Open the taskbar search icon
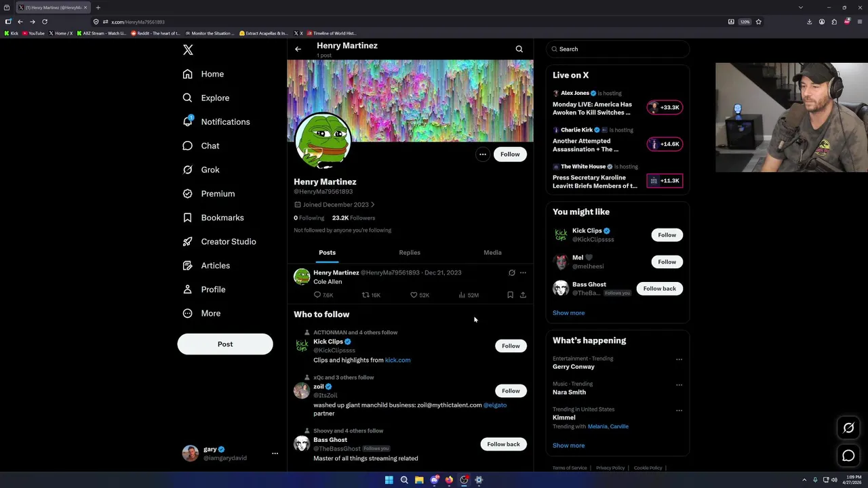This screenshot has width=868, height=488. (404, 480)
